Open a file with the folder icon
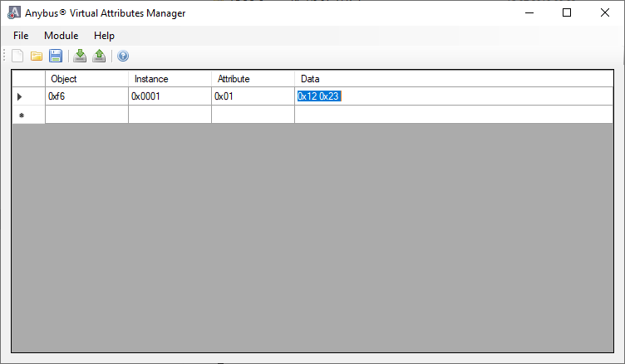625x364 pixels. (x=37, y=56)
